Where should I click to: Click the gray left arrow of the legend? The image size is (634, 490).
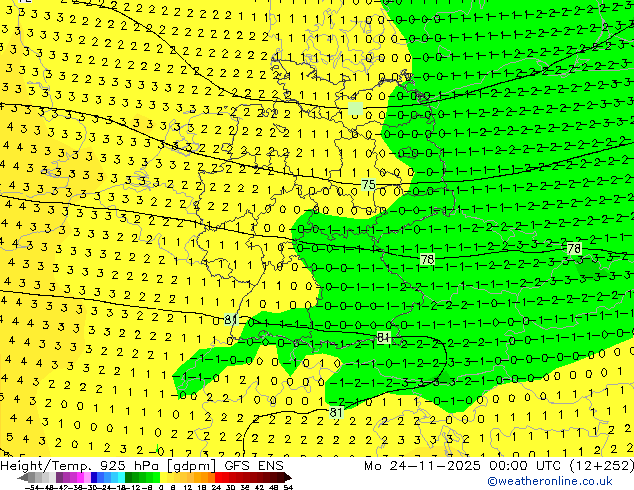pyautogui.click(x=23, y=478)
